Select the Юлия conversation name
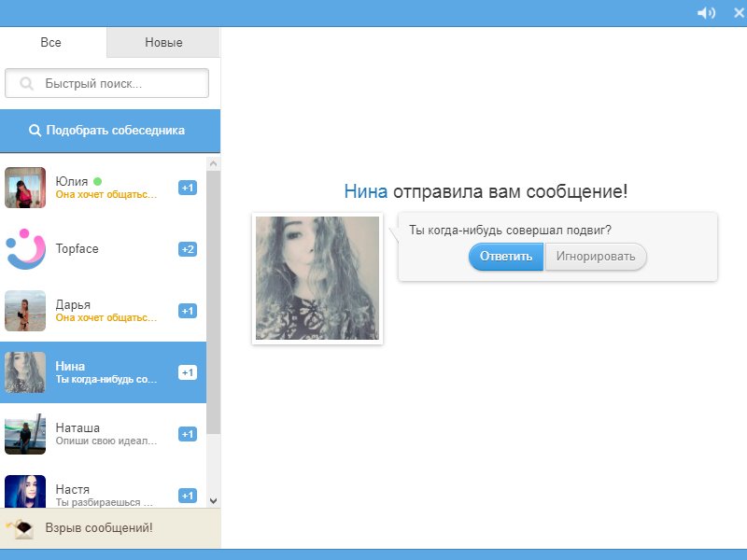 (72, 181)
